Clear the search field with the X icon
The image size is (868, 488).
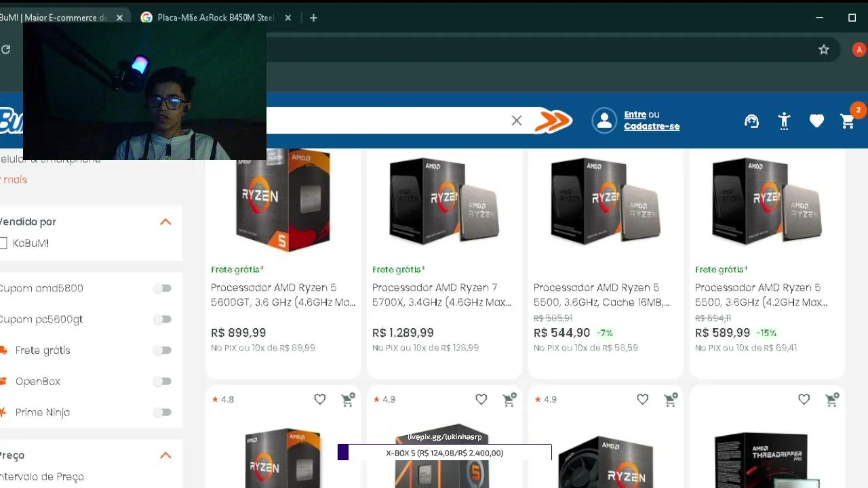coord(517,121)
